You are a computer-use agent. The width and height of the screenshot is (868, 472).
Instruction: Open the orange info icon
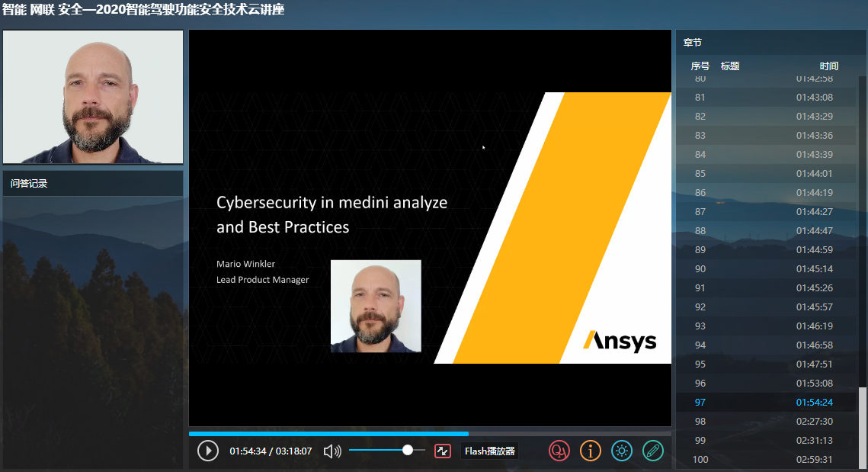[590, 451]
